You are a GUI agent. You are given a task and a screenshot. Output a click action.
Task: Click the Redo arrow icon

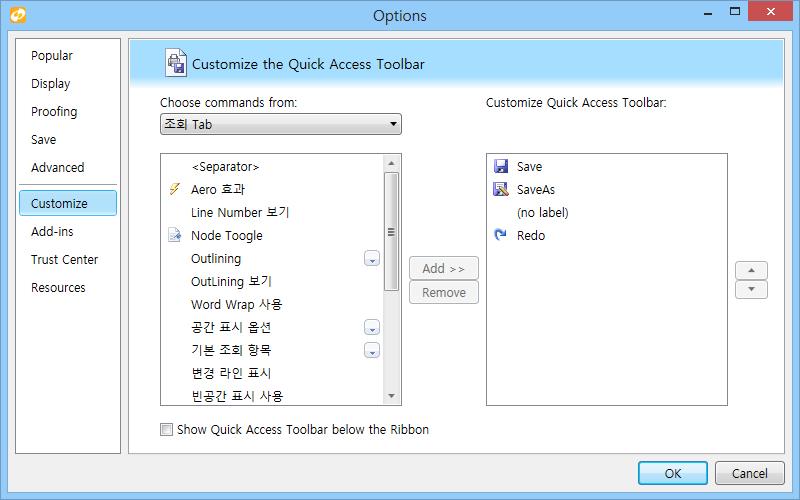tap(501, 235)
